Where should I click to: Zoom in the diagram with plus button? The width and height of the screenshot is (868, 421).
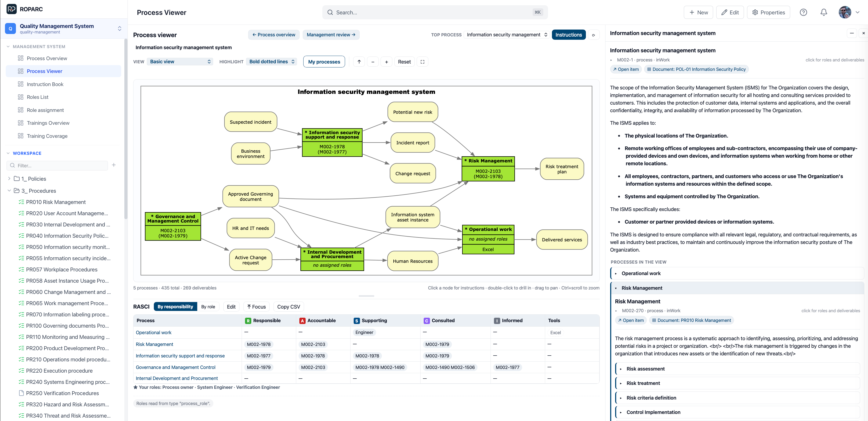click(387, 62)
